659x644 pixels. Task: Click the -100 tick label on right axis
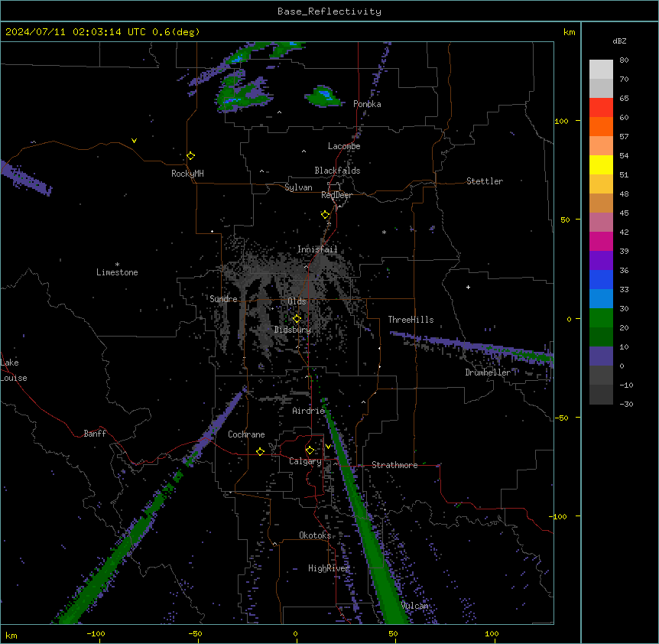click(559, 516)
